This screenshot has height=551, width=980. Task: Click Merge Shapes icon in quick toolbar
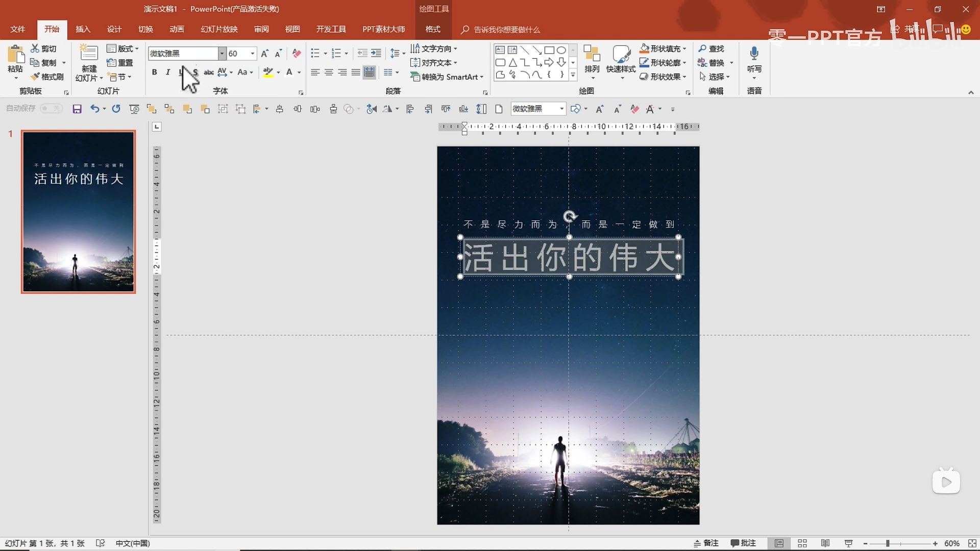click(349, 109)
